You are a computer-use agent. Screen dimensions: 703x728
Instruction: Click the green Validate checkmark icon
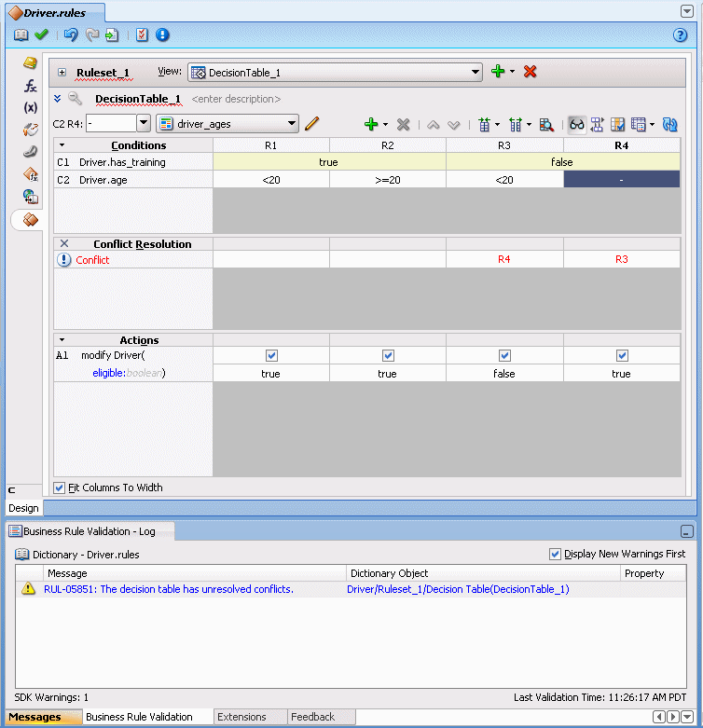(41, 35)
